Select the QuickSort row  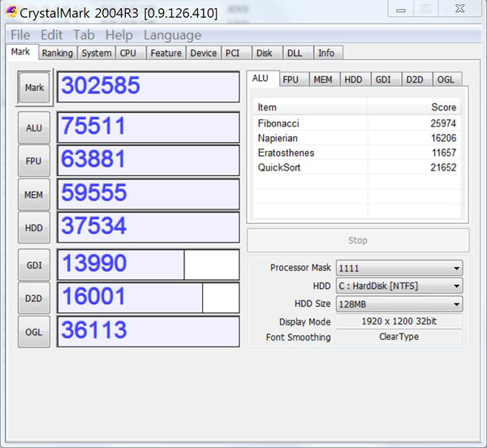click(357, 167)
